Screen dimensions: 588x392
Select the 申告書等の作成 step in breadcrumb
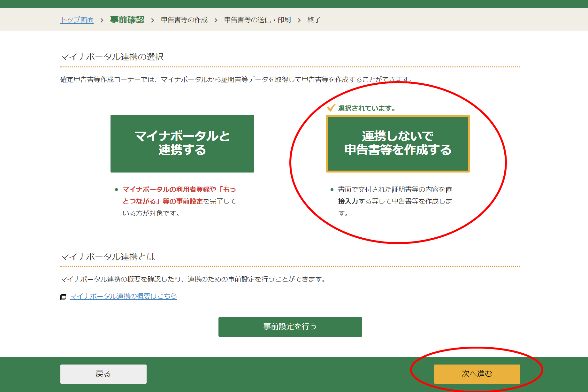[184, 20]
